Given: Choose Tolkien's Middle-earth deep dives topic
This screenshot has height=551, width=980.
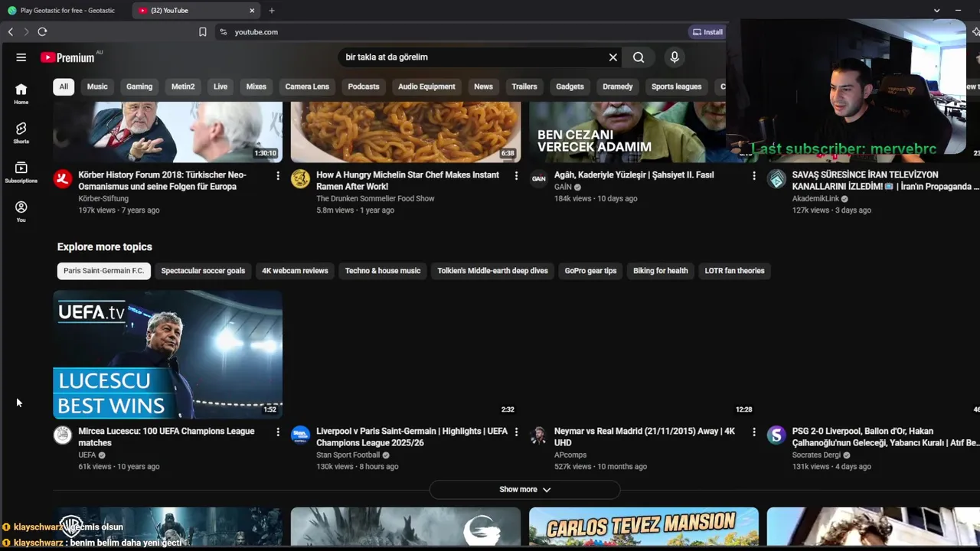Looking at the screenshot, I should [x=492, y=271].
